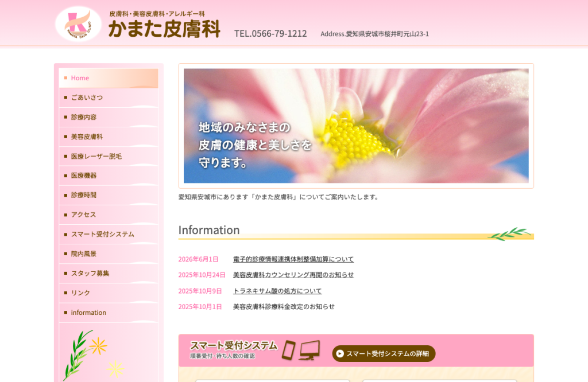Open the ごあいさつ menu item
588x382 pixels.
tap(109, 98)
